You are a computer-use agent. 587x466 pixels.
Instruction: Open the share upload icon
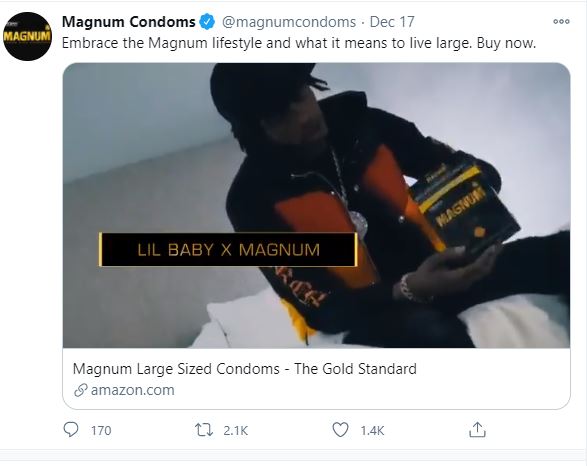[477, 430]
